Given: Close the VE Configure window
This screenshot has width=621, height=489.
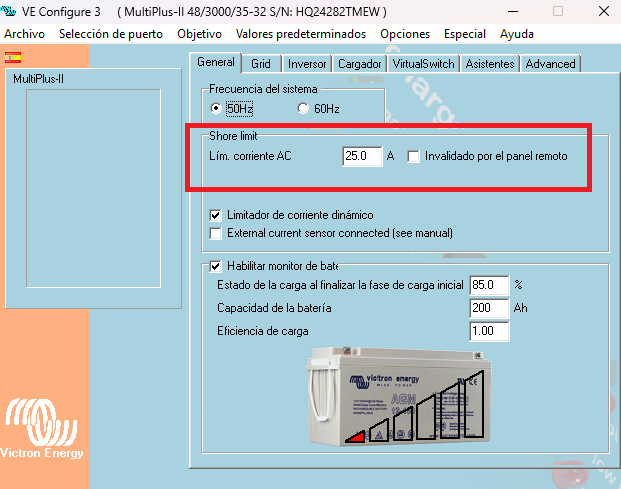Looking at the screenshot, I should click(604, 11).
